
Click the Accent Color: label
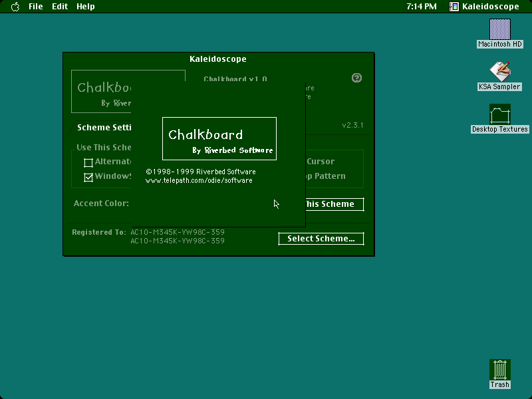tap(101, 203)
